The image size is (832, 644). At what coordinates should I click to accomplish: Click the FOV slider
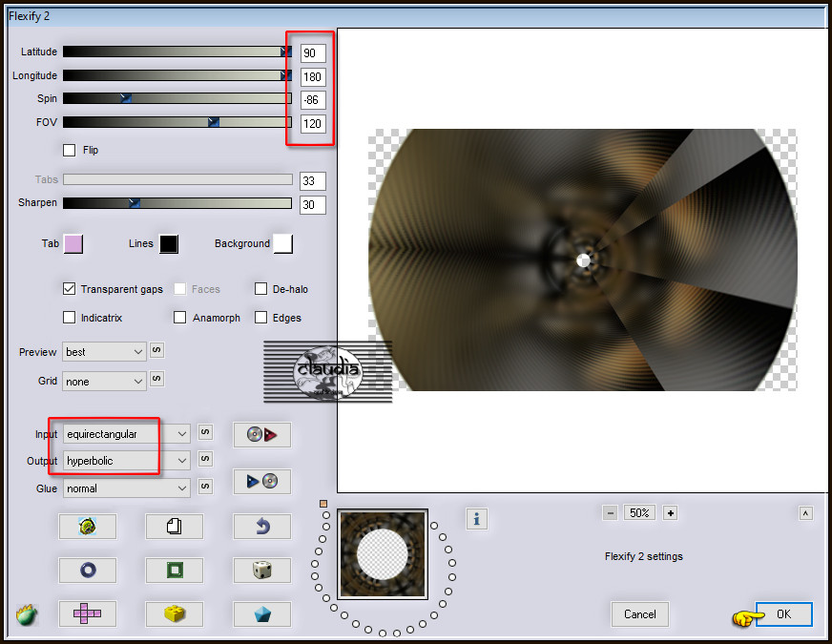(177, 122)
